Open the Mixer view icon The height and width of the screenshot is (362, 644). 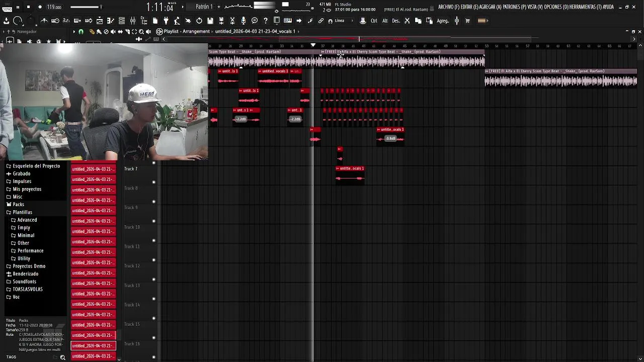click(x=133, y=21)
